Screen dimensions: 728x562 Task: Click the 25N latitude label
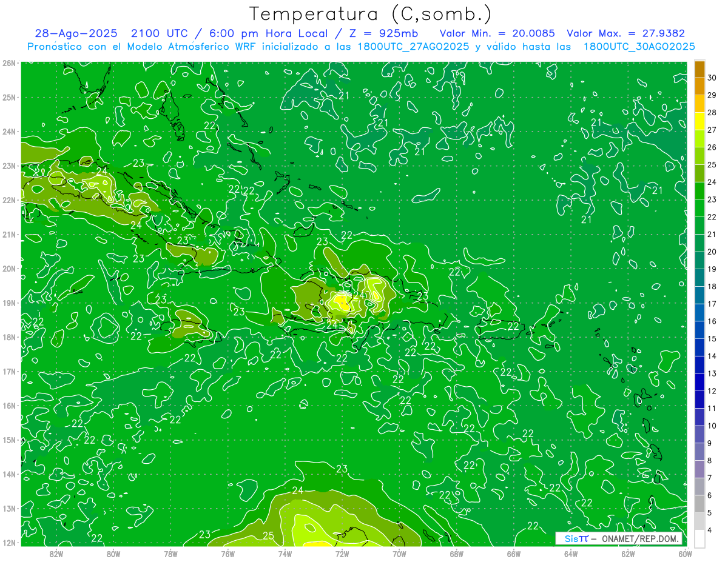pyautogui.click(x=8, y=97)
